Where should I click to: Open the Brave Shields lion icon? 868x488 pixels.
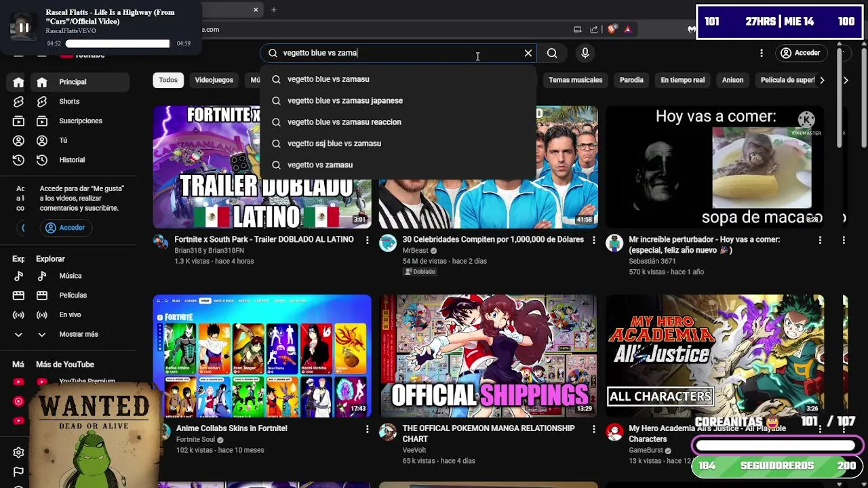(612, 29)
